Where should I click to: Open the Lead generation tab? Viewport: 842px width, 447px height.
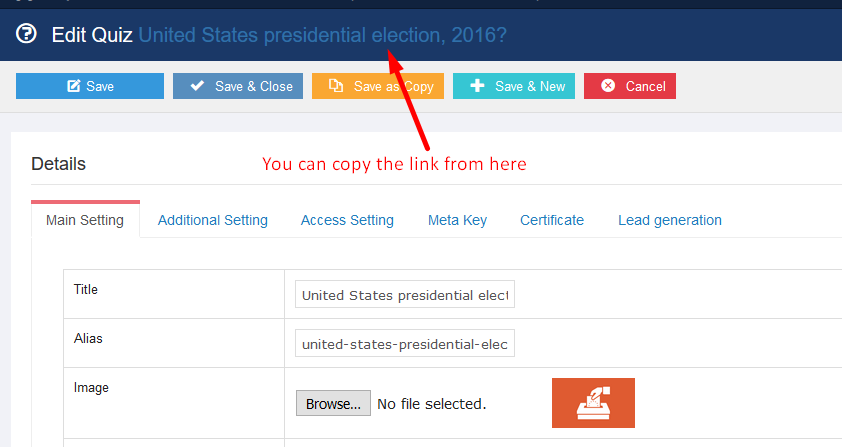[670, 220]
